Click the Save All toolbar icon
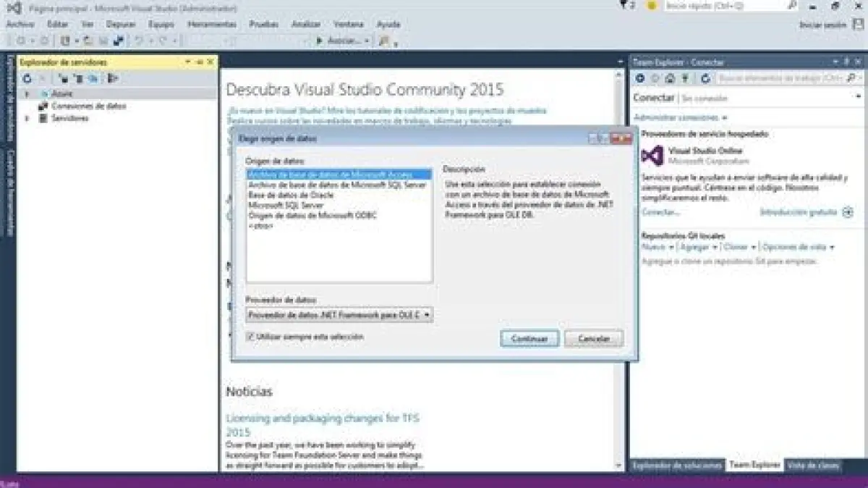The height and width of the screenshot is (488, 868). 116,41
